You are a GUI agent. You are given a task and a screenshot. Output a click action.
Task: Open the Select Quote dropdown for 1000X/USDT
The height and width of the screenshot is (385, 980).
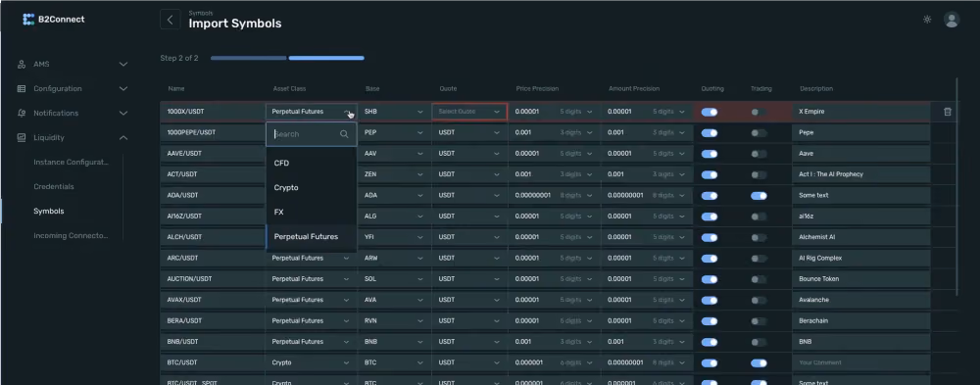click(469, 112)
